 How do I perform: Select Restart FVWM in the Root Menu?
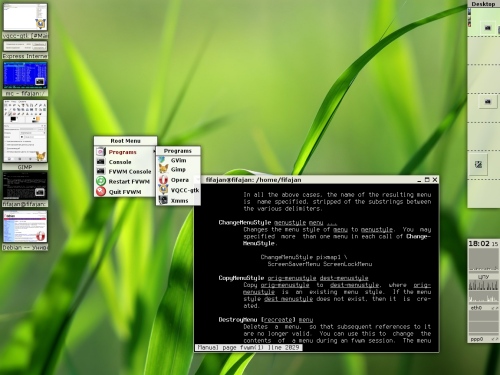pyautogui.click(x=125, y=182)
